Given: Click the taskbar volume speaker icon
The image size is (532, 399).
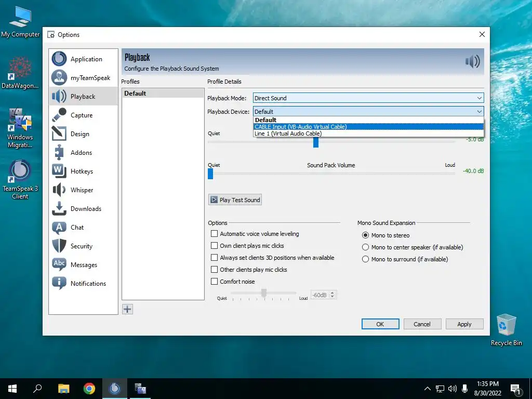Looking at the screenshot, I should [x=453, y=389].
